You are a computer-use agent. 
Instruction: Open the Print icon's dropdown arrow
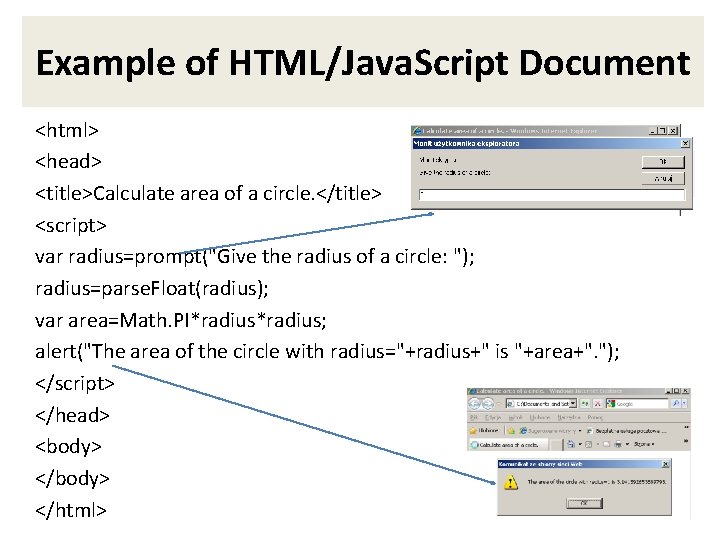[x=627, y=444]
